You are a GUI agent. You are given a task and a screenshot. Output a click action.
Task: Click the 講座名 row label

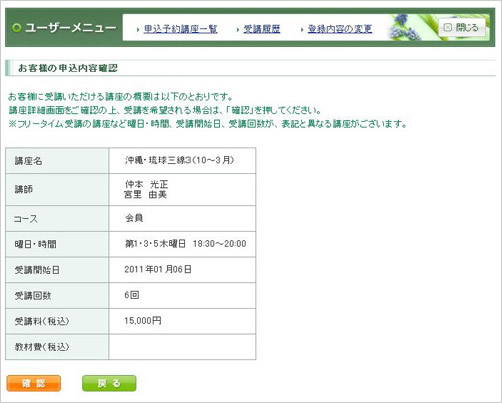point(28,161)
